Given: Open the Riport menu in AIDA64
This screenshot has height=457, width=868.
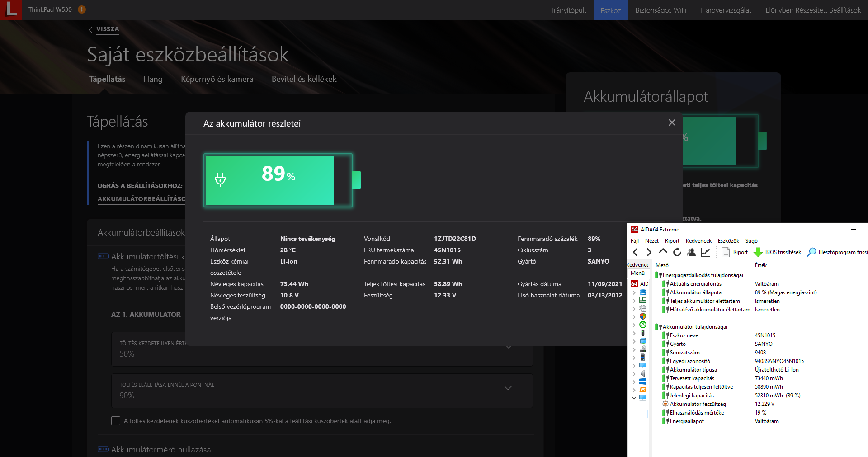Looking at the screenshot, I should tap(672, 241).
